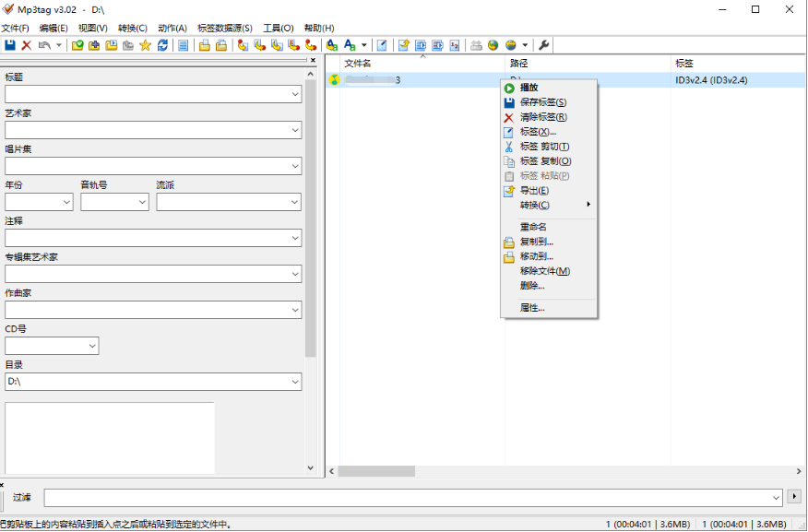The height and width of the screenshot is (532, 808).
Task: Choose 移除文件(M) in the context menu
Action: (x=549, y=271)
